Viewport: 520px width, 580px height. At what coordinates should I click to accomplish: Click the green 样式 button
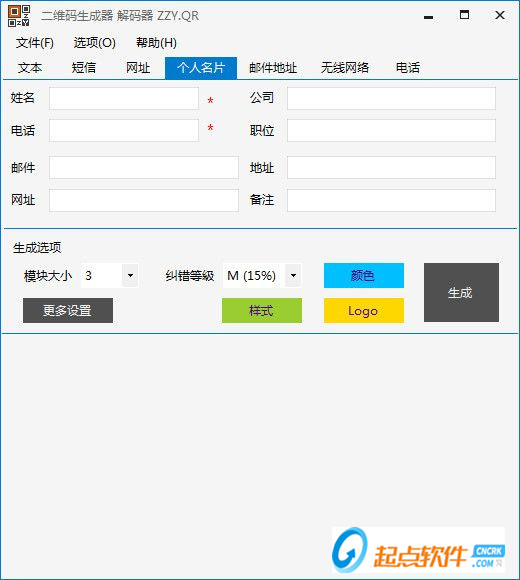(x=262, y=311)
